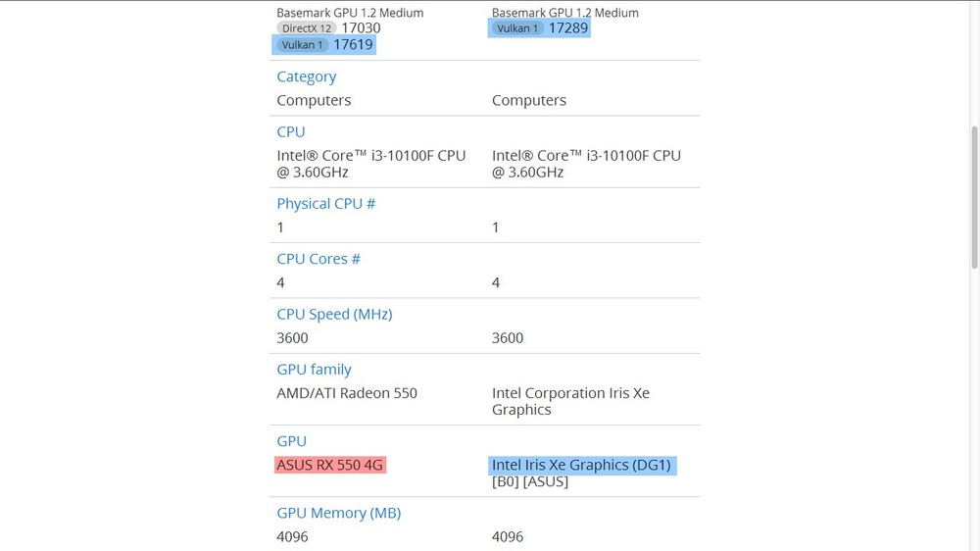Click the GPU heading link
This screenshot has height=551, width=980.
point(291,441)
